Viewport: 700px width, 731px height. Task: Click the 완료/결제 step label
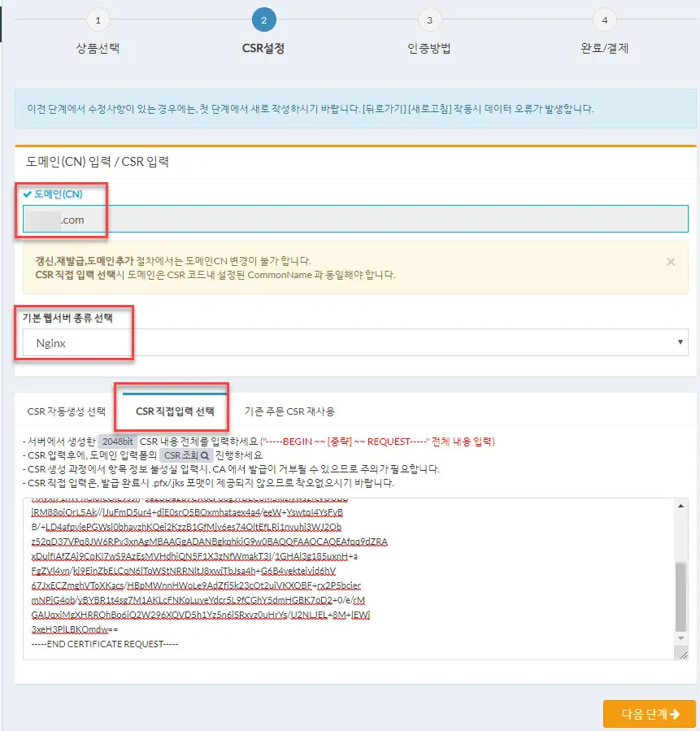604,48
